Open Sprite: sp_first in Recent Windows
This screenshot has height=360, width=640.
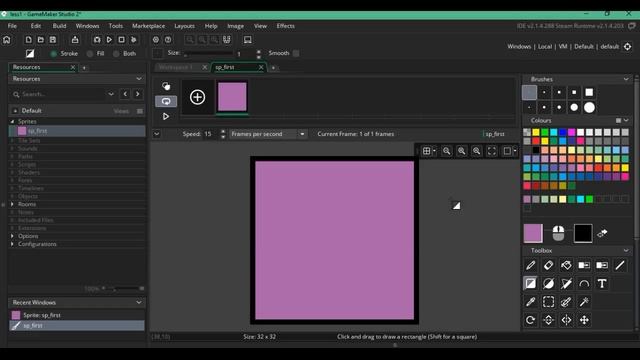point(77,315)
